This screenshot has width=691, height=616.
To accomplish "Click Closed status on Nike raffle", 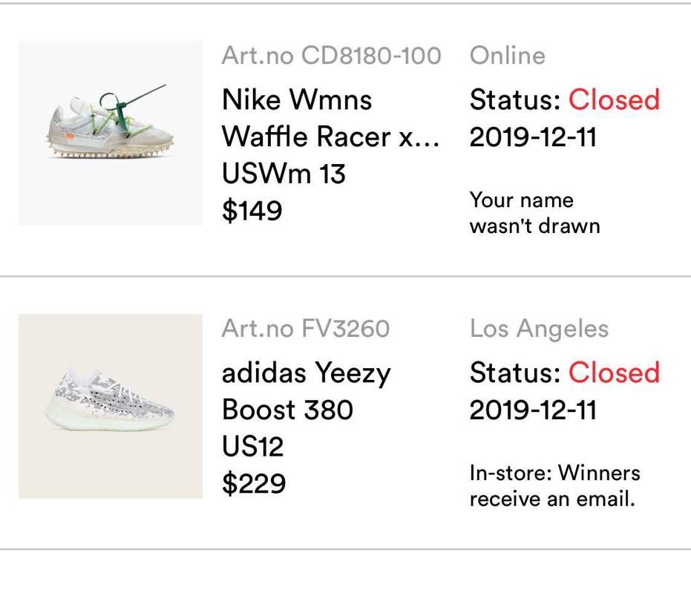I will [x=614, y=99].
